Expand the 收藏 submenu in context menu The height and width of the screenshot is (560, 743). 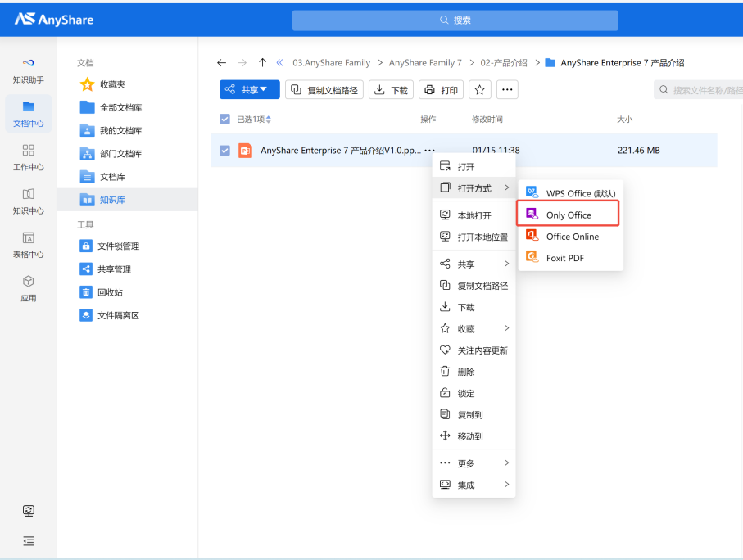pos(473,328)
